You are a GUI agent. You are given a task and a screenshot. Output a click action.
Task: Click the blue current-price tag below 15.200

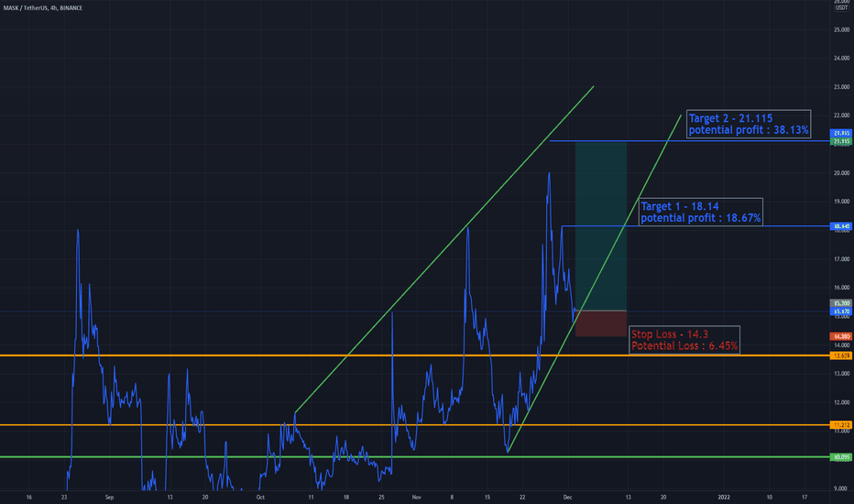click(x=841, y=312)
